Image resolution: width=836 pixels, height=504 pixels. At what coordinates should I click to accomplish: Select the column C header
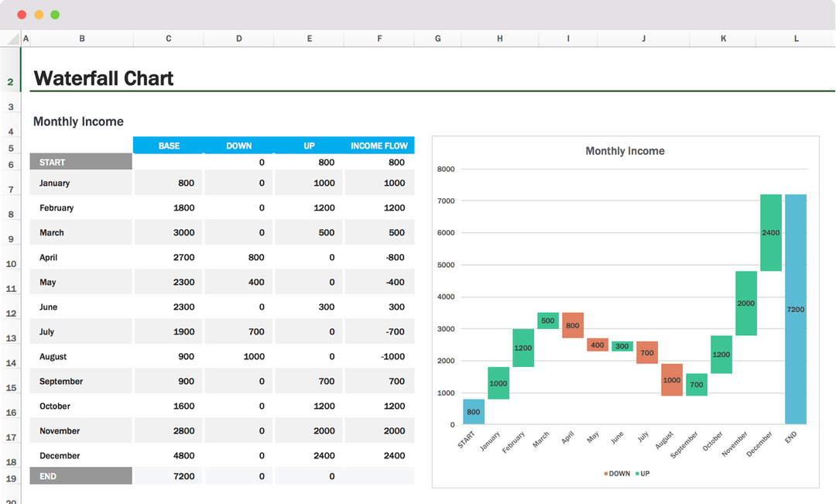click(168, 39)
